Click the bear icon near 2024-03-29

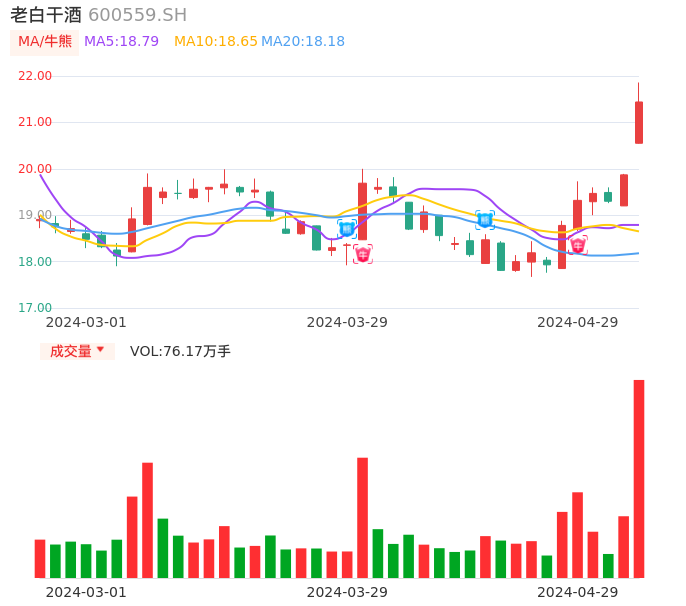point(347,229)
